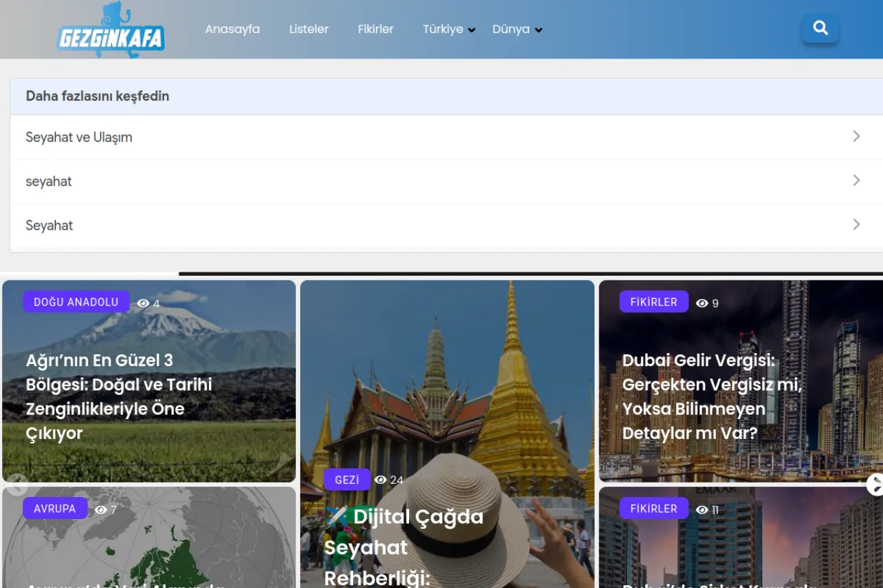
Task: Select the Doğu Anadolu category tag
Action: point(76,302)
